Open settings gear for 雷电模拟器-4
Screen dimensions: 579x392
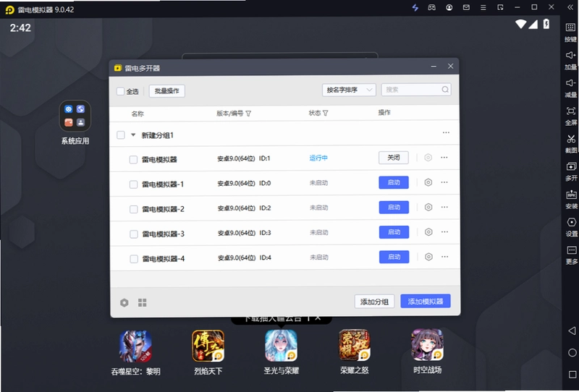pyautogui.click(x=428, y=257)
